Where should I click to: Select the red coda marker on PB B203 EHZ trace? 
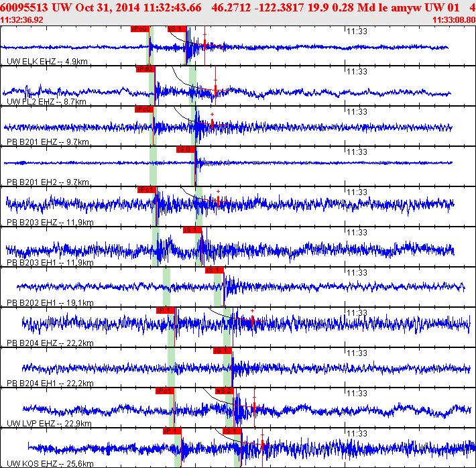219,200
